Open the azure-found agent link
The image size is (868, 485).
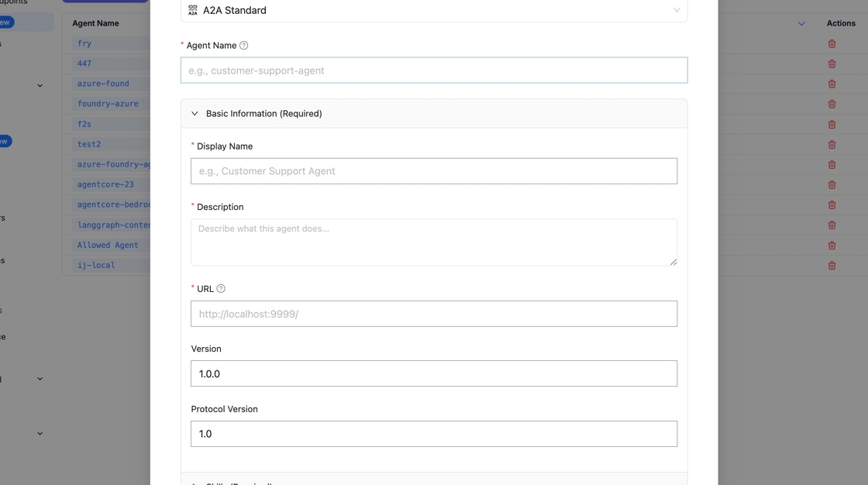click(x=103, y=84)
